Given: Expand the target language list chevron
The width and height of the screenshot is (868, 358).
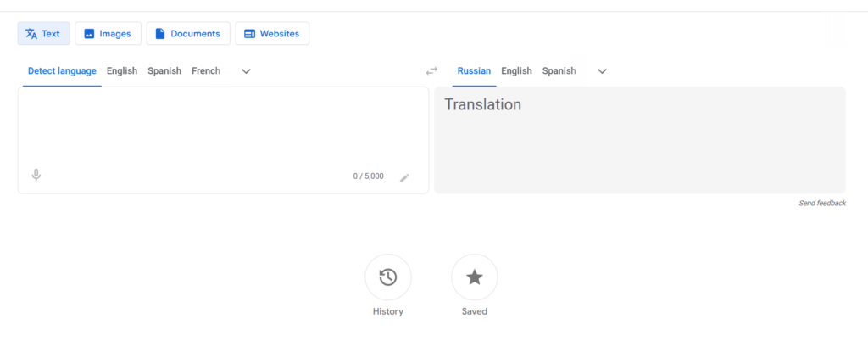Looking at the screenshot, I should pos(603,71).
